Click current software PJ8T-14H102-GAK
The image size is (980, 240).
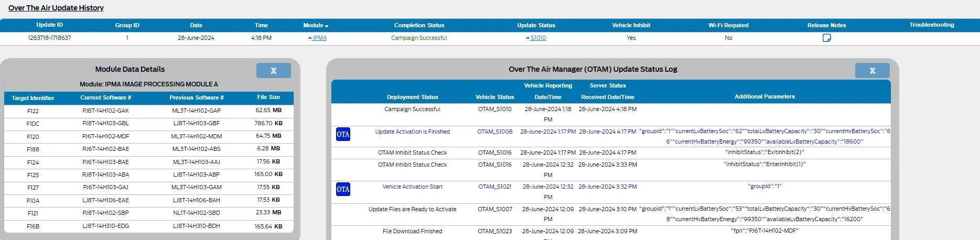click(x=105, y=111)
